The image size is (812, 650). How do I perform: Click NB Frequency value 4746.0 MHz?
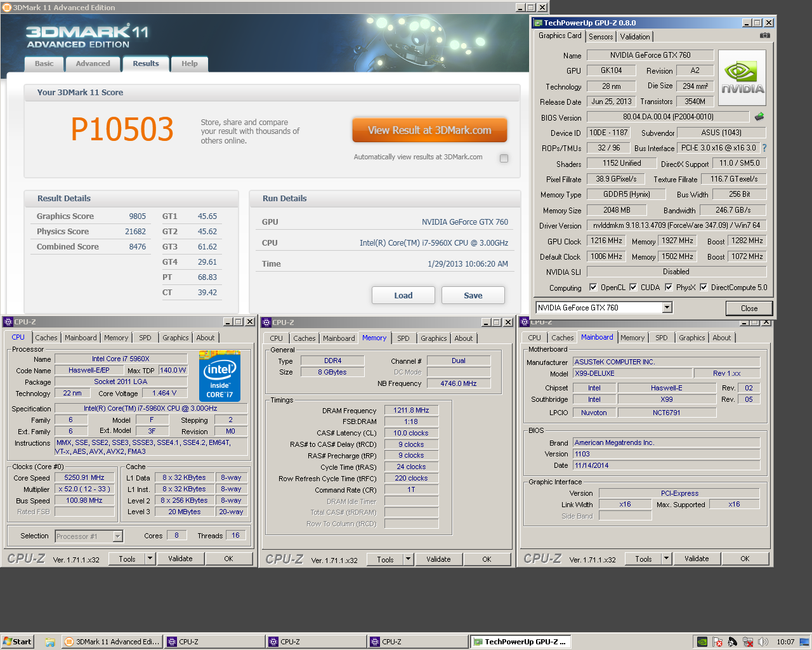click(459, 383)
